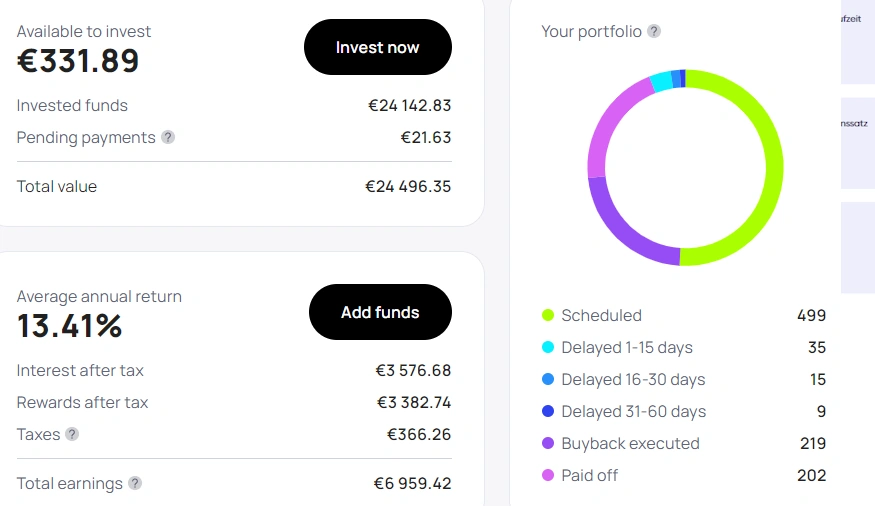875x506 pixels.
Task: Click help icon next to Pending payments
Action: pyautogui.click(x=168, y=138)
